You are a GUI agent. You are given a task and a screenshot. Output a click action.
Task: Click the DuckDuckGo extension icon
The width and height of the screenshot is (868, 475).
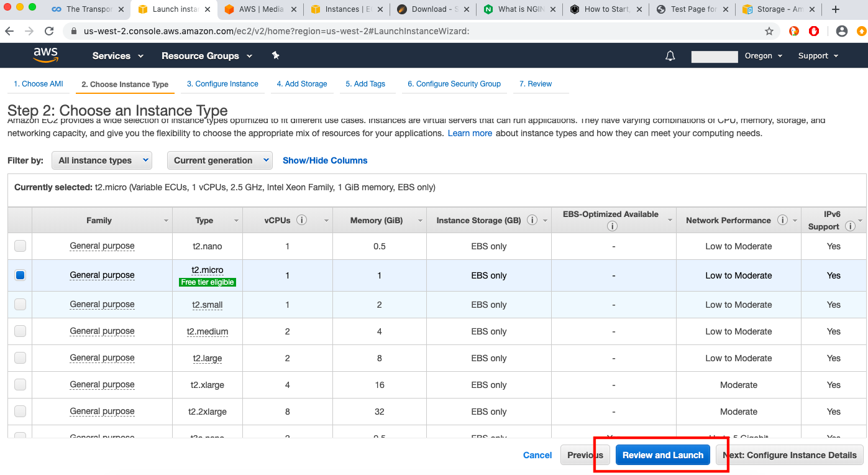pos(794,31)
